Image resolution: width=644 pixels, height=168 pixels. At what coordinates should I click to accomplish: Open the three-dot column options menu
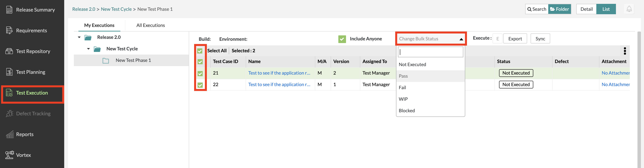(625, 51)
